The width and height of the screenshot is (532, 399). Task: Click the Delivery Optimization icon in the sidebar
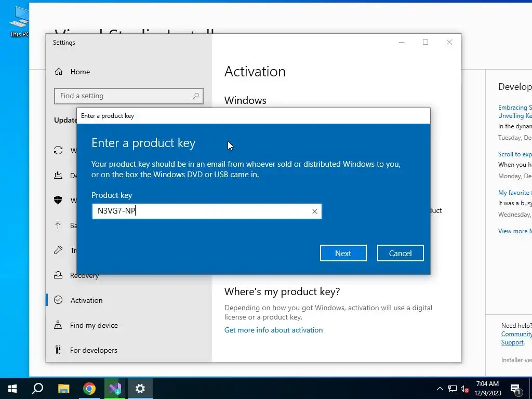coord(58,175)
